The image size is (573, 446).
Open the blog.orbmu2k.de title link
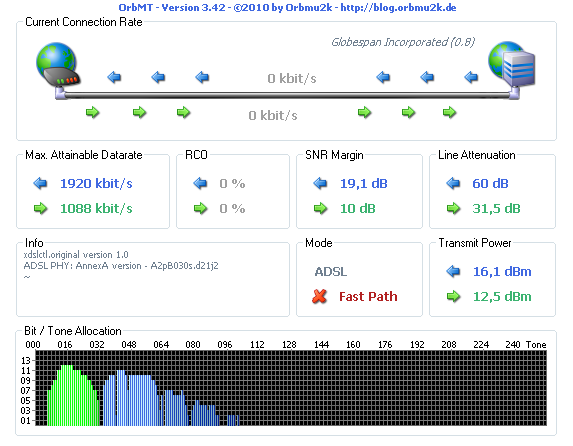point(398,7)
